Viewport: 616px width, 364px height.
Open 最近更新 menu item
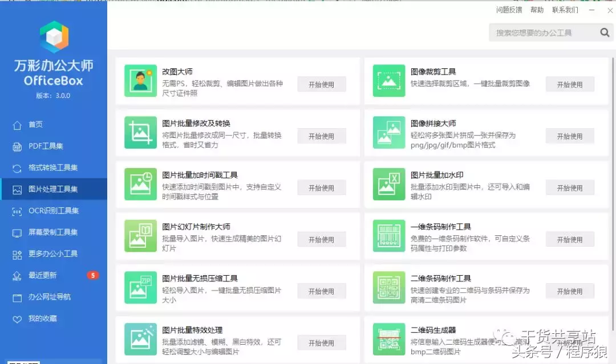pyautogui.click(x=54, y=275)
